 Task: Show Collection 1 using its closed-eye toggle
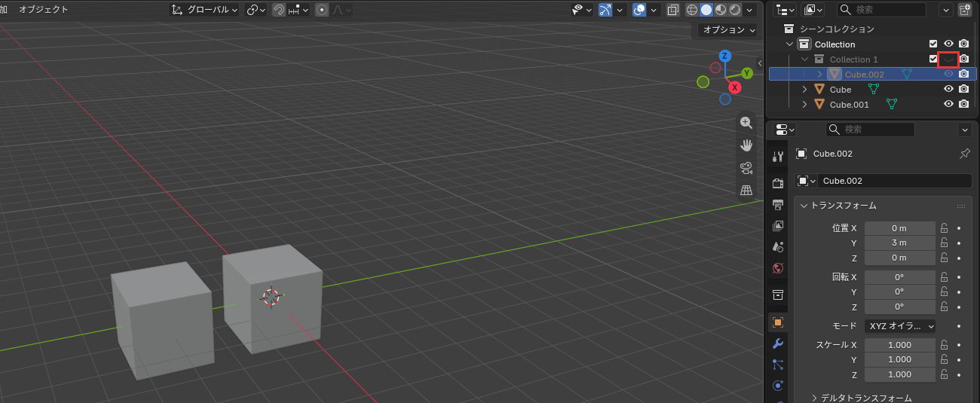(948, 59)
